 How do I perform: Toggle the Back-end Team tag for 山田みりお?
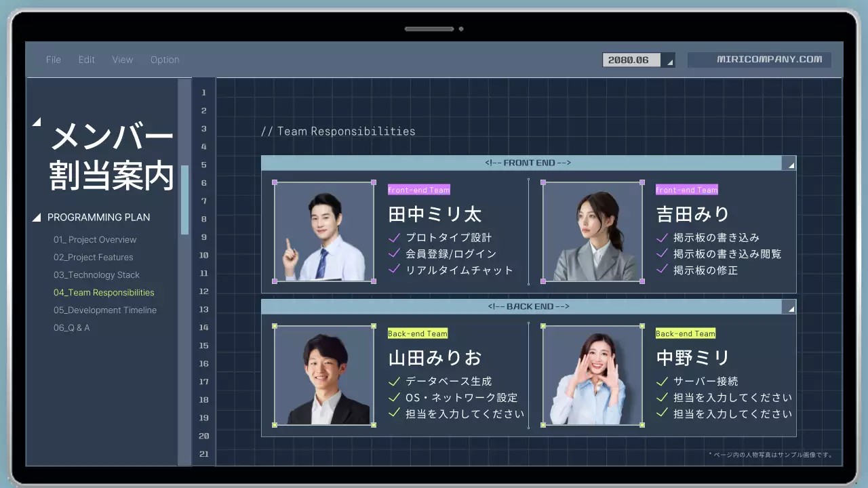coord(417,333)
